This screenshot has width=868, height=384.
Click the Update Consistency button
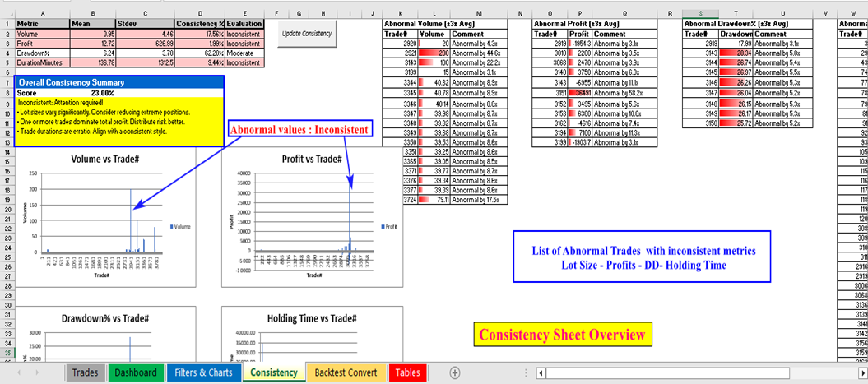[x=307, y=33]
